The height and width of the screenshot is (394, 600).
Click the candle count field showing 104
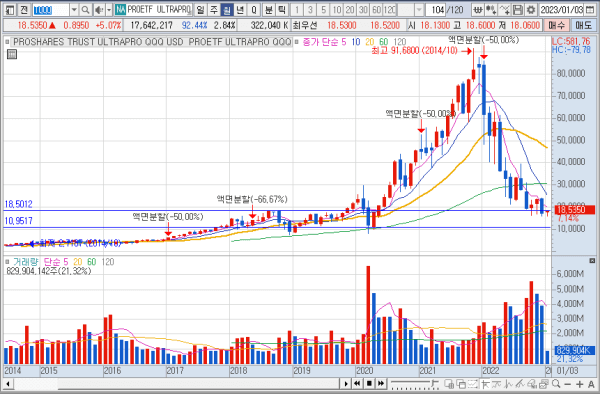click(x=435, y=10)
